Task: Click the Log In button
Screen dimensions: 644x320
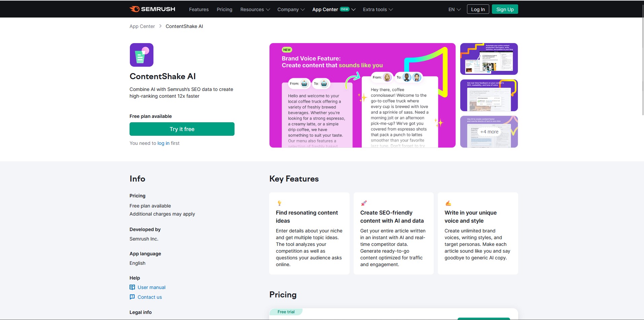Action: click(478, 9)
